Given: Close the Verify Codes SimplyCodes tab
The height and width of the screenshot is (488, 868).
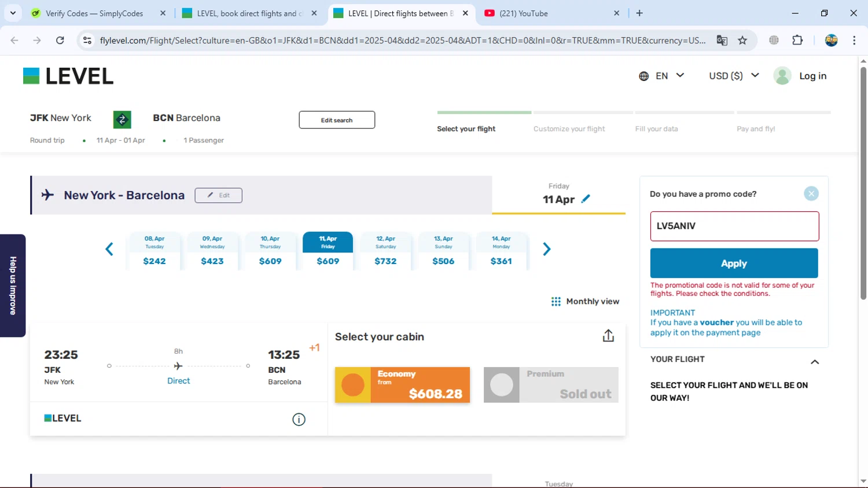Looking at the screenshot, I should pos(163,13).
